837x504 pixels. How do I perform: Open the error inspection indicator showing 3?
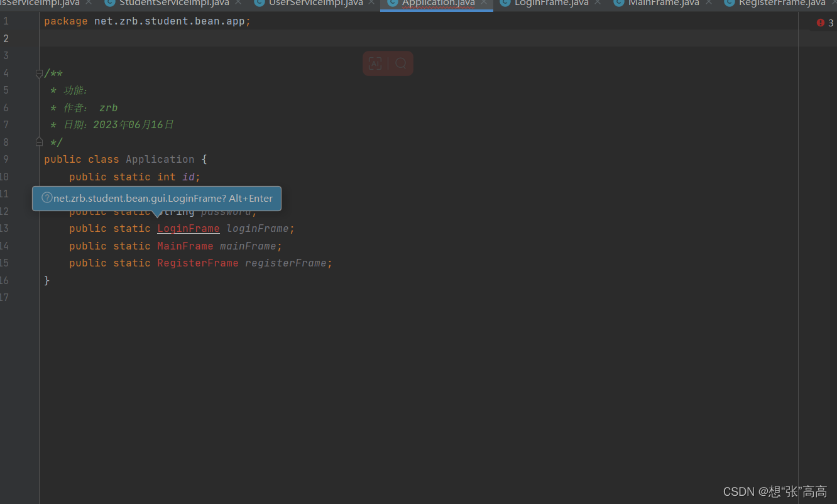pyautogui.click(x=825, y=23)
